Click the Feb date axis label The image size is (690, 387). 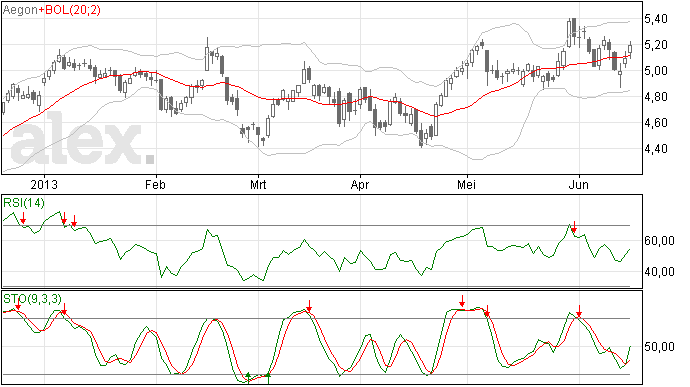click(155, 184)
